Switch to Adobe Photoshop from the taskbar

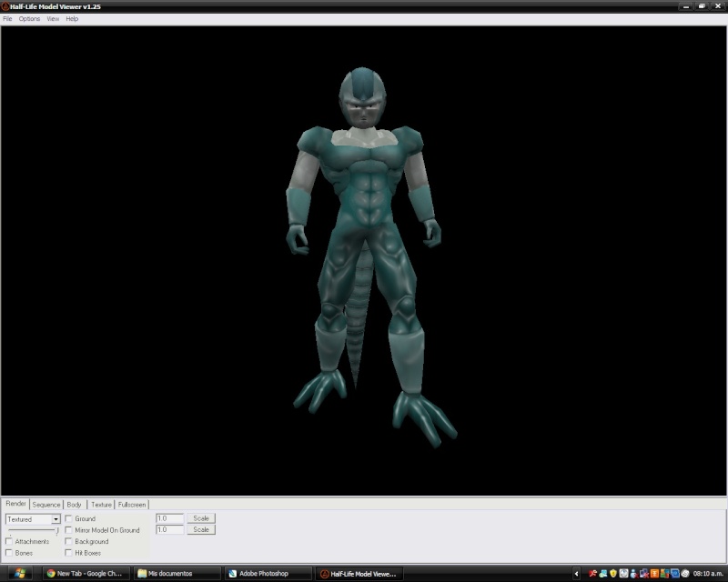(x=268, y=574)
